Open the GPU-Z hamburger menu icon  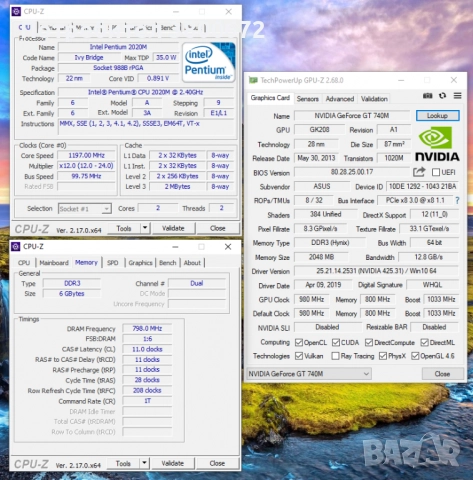pos(457,96)
